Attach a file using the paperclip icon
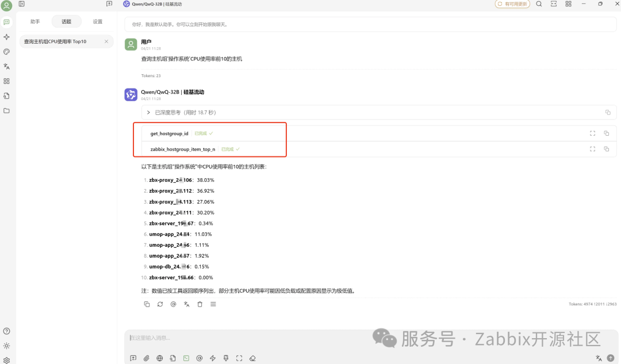The height and width of the screenshot is (364, 621). pos(146,358)
